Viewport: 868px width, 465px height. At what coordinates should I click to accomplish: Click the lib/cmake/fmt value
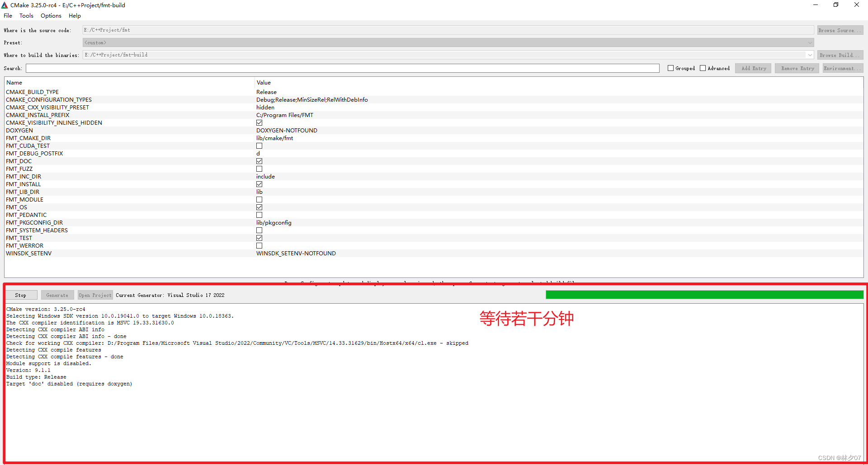(x=274, y=138)
